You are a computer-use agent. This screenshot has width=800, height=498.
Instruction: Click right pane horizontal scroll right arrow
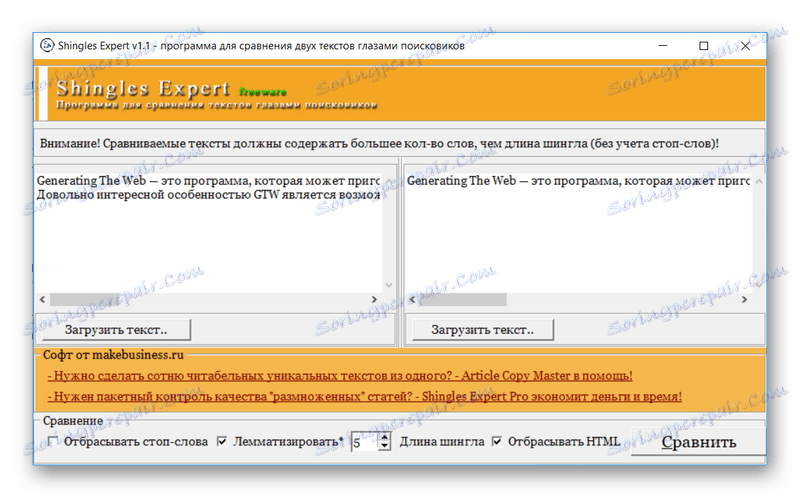744,300
